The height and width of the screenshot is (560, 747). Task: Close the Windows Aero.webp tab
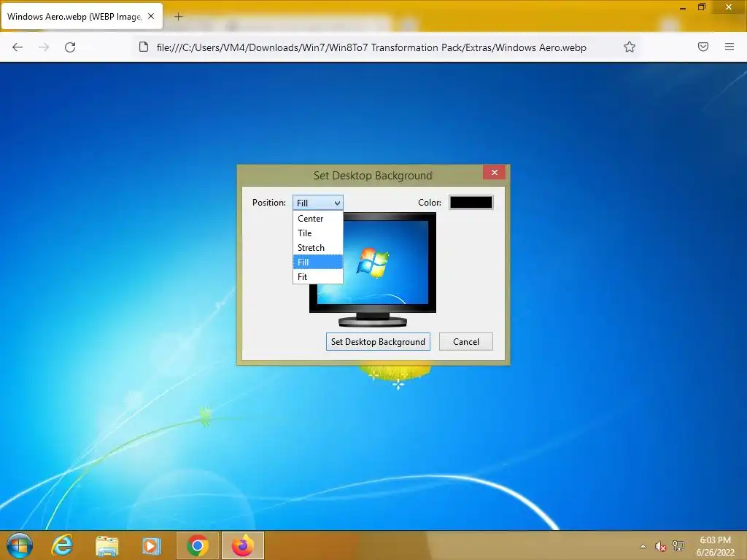(151, 16)
